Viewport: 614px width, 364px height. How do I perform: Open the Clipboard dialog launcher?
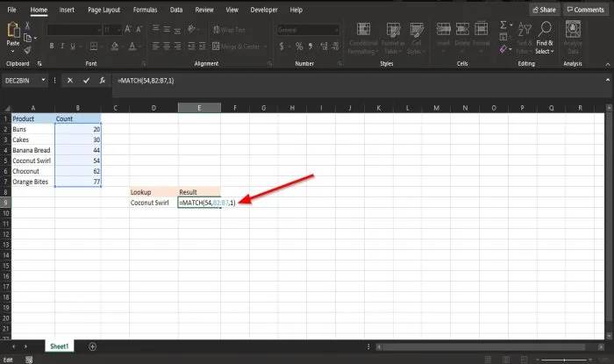[x=39, y=63]
